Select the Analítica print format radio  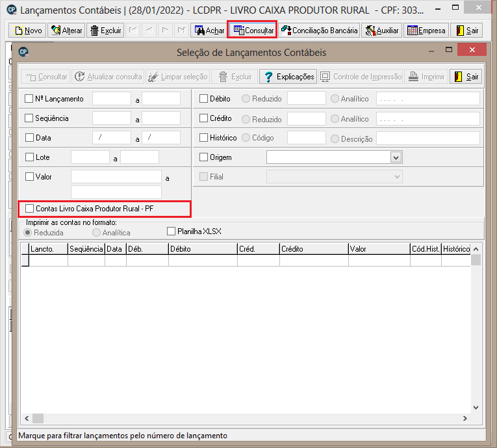coord(96,233)
